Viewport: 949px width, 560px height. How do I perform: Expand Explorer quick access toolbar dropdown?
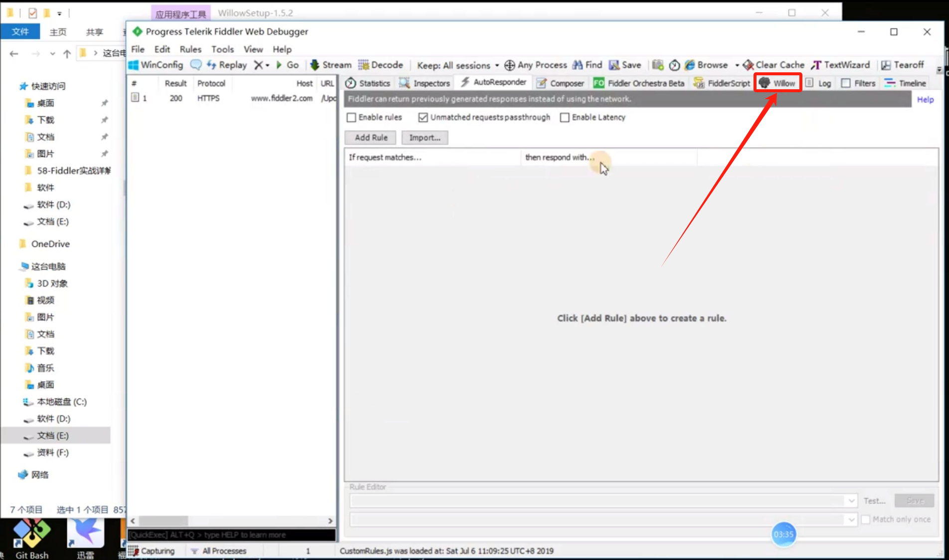[59, 13]
